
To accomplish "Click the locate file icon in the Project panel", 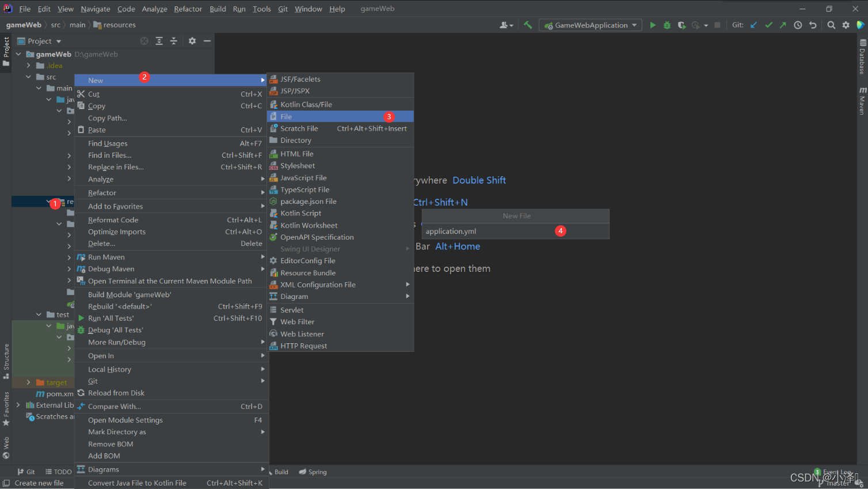I will click(x=144, y=41).
